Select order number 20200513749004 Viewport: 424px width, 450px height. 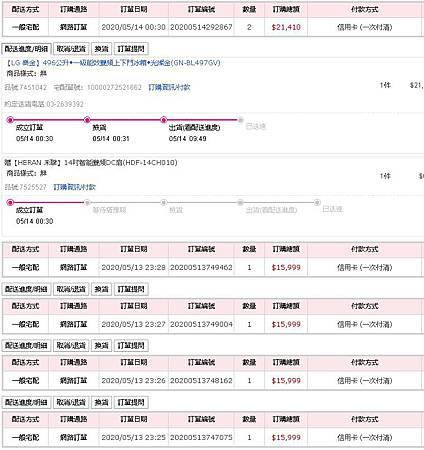coord(201,324)
